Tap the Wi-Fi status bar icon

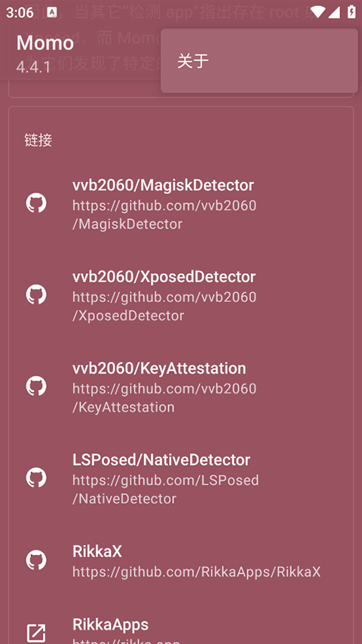318,12
